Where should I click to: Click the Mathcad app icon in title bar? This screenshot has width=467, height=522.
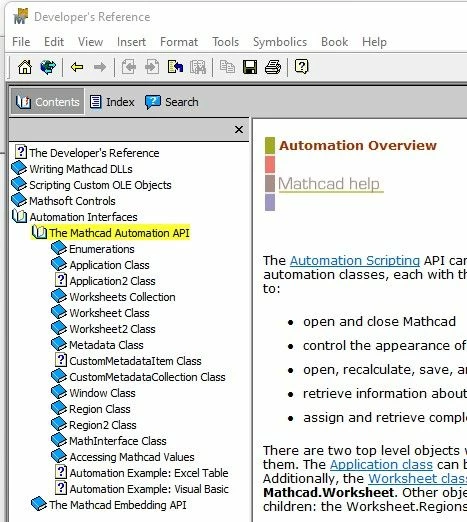point(21,16)
